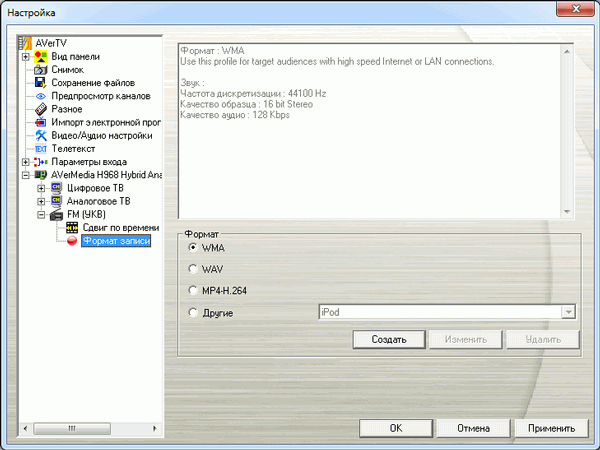Screen dimensions: 600x450
Task: Select the WMA format radio button
Action: coord(193,248)
